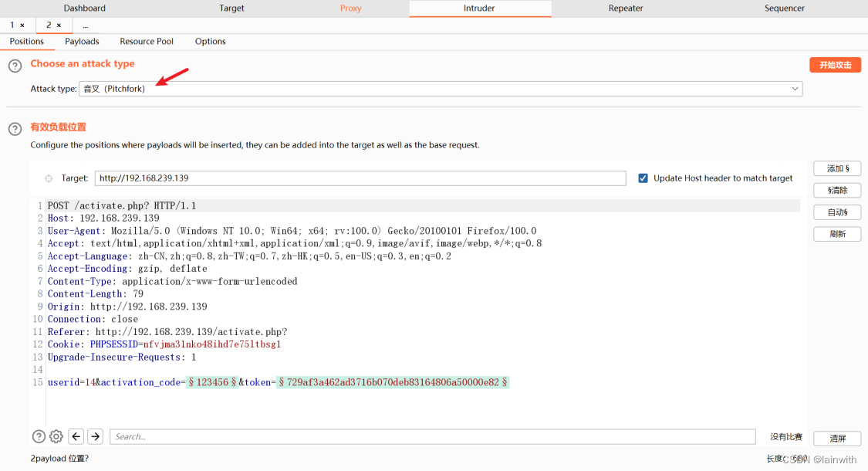Switch to the Repeater tab
Screen dimensions: 868x471
point(626,8)
